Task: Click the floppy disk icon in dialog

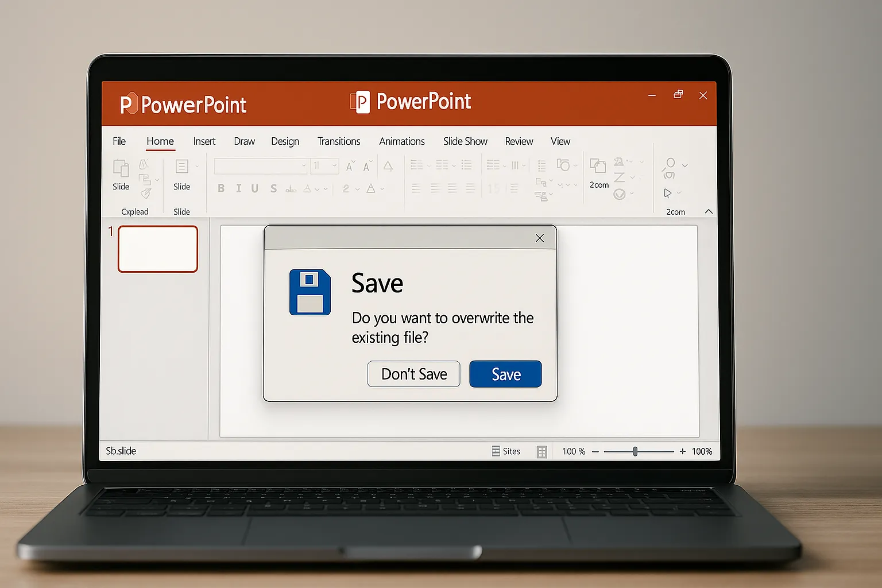Action: 310,292
